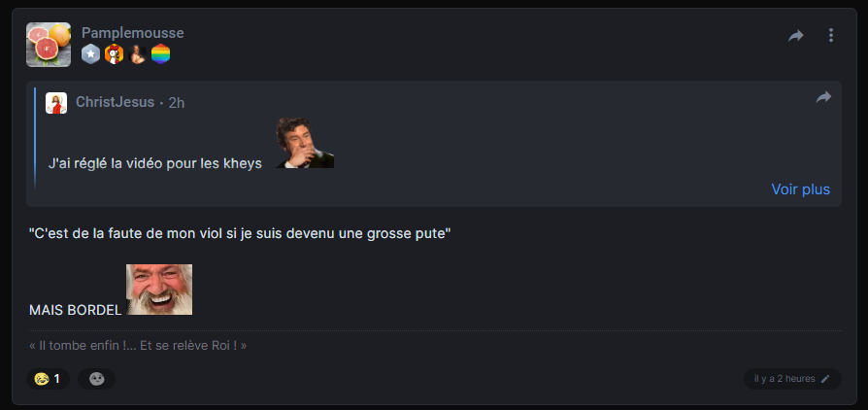Viewport: 868px width, 410px height.
Task: Toggle the laughing-crying emoji reaction
Action: click(48, 379)
